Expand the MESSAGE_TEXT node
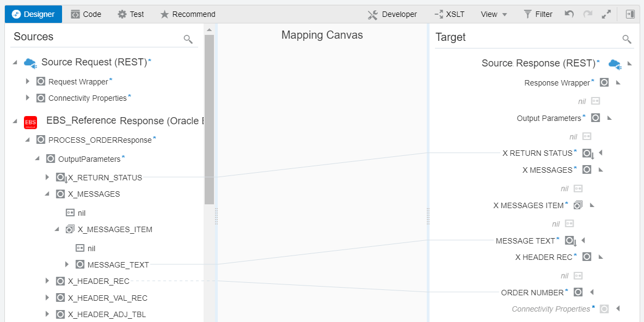 (x=67, y=264)
